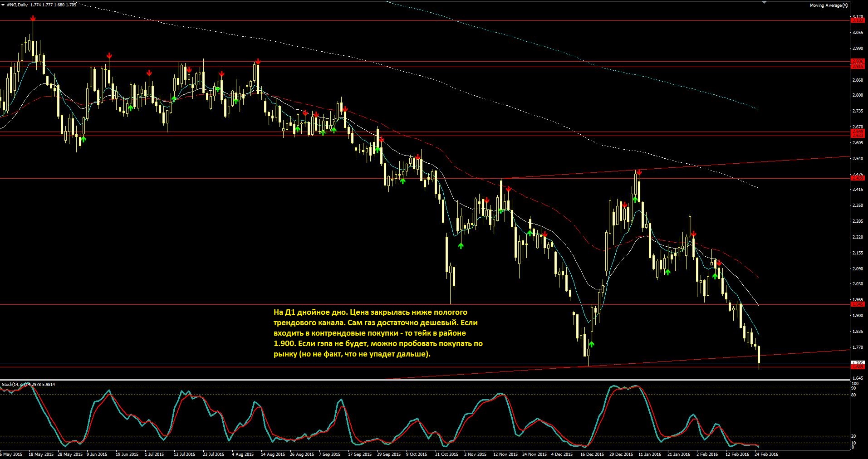Click the red 2.915 price tag

857,66
